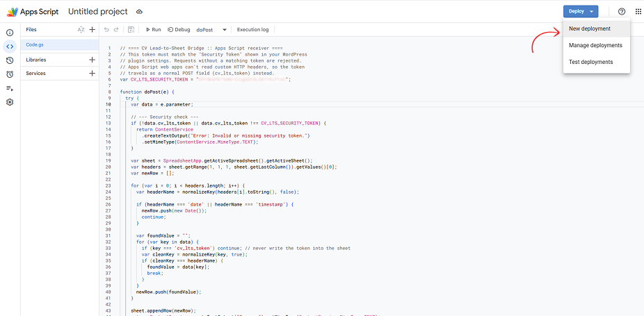Click the 'var data = e.parameter;' line
The height and width of the screenshot is (316, 644).
point(162,104)
